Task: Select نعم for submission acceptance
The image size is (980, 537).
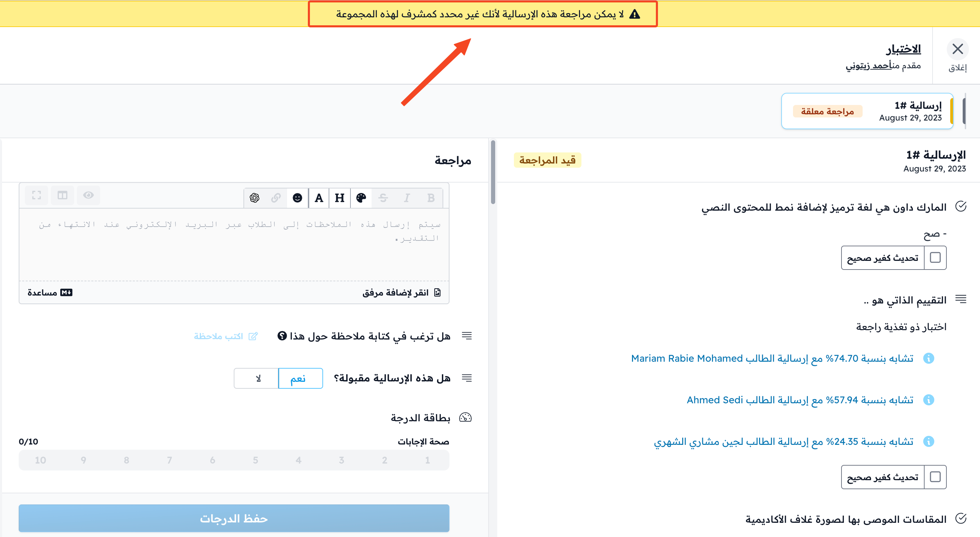Action: [x=301, y=378]
